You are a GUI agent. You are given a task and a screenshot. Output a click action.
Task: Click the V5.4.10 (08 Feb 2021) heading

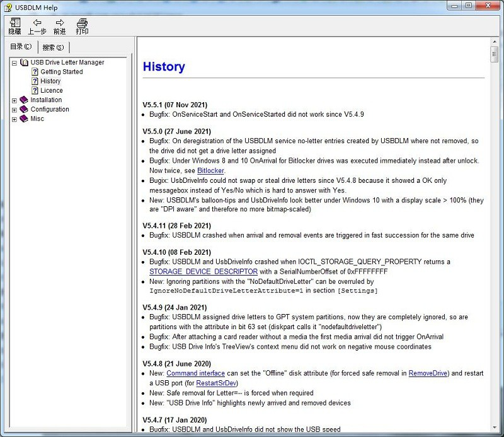[177, 252]
